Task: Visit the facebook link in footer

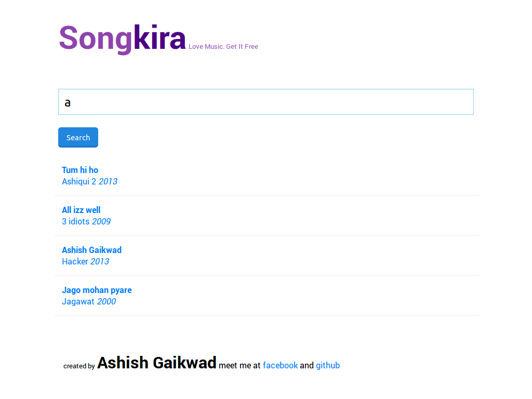Action: [x=280, y=365]
